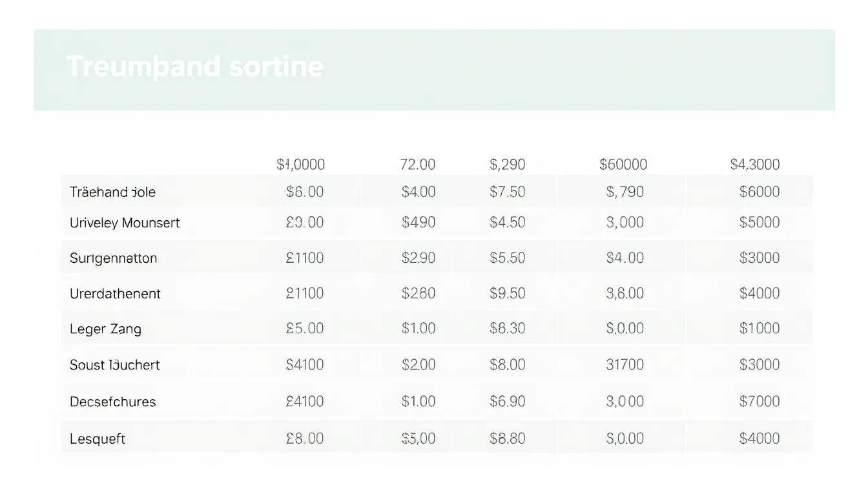Image resolution: width=868 pixels, height=496 pixels.
Task: Click the $4,3000 column header
Action: tap(754, 164)
